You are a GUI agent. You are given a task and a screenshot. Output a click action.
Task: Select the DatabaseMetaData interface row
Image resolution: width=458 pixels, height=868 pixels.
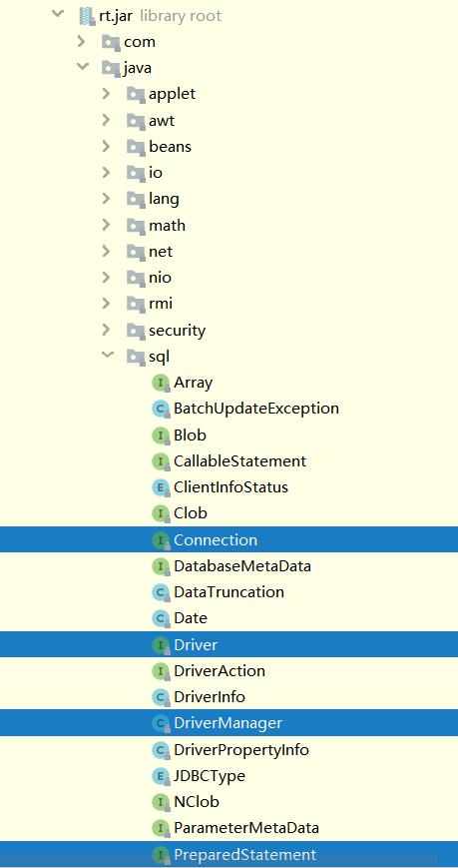[x=229, y=565]
